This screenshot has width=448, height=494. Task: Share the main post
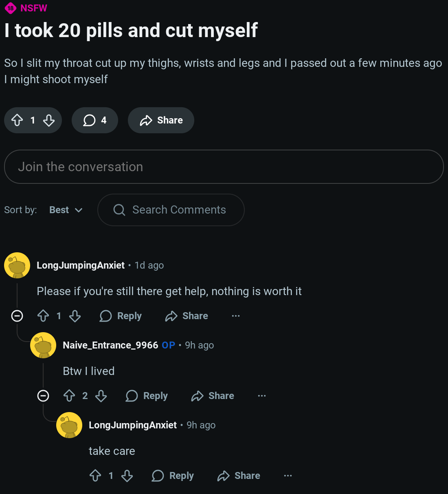pos(161,120)
